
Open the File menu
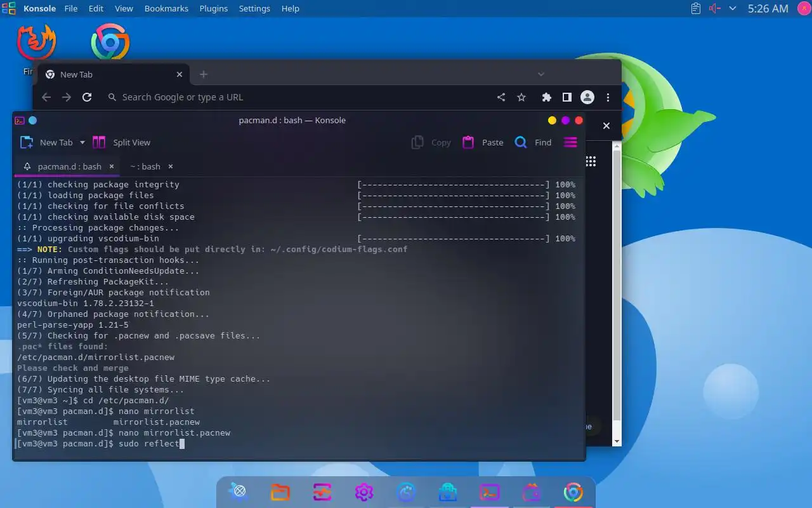(x=71, y=8)
